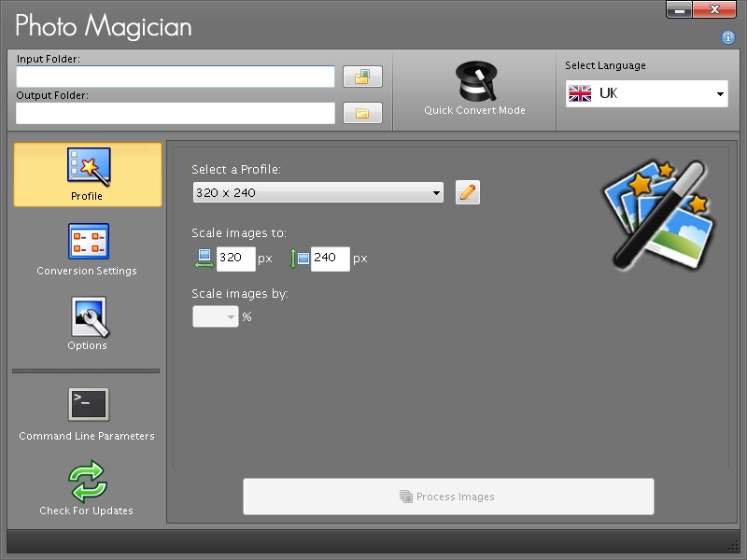The image size is (747, 560).
Task: Edit profile with pencil icon
Action: pos(468,192)
